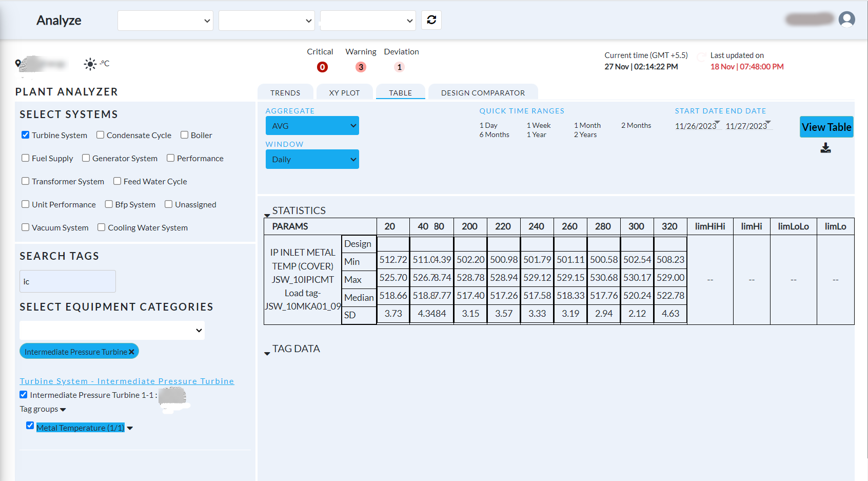868x481 pixels.
Task: Click the Median value 522.78 cell
Action: point(670,296)
